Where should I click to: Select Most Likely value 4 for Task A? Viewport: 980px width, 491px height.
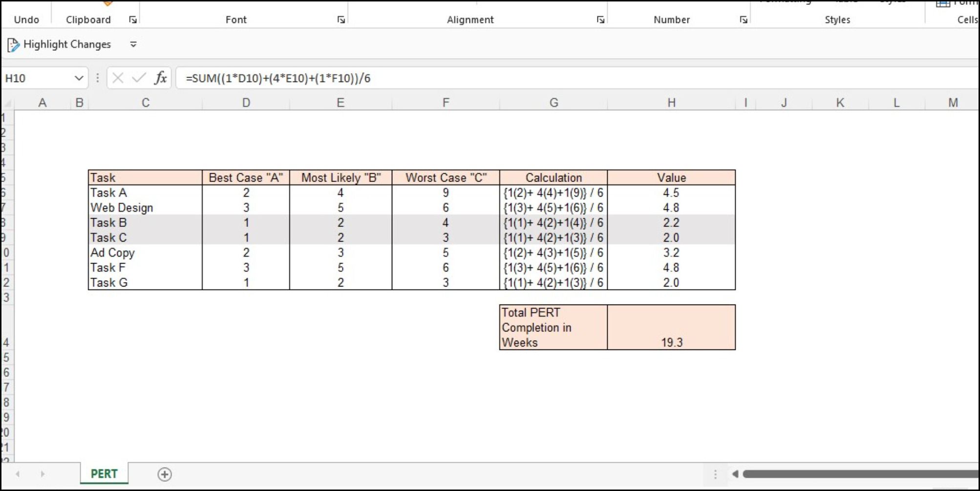pos(341,193)
